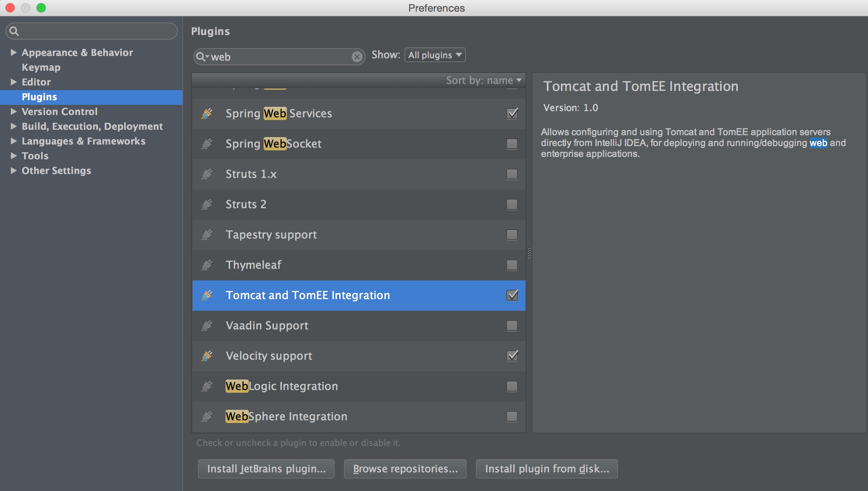Enable the Tapestry support checkbox
Image resolution: width=868 pixels, height=491 pixels.
512,235
